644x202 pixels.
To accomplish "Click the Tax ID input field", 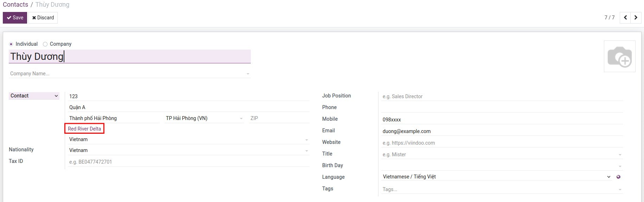I will coord(188,162).
